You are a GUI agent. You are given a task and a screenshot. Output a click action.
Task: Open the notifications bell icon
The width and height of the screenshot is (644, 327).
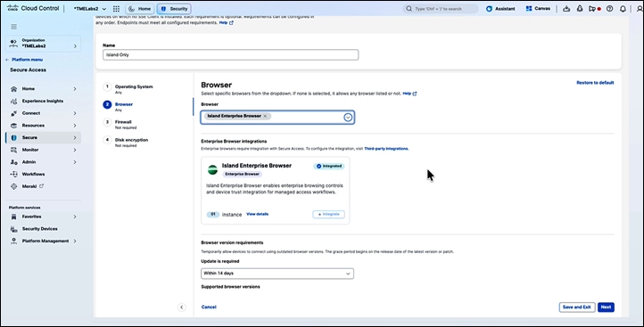pyautogui.click(x=623, y=9)
